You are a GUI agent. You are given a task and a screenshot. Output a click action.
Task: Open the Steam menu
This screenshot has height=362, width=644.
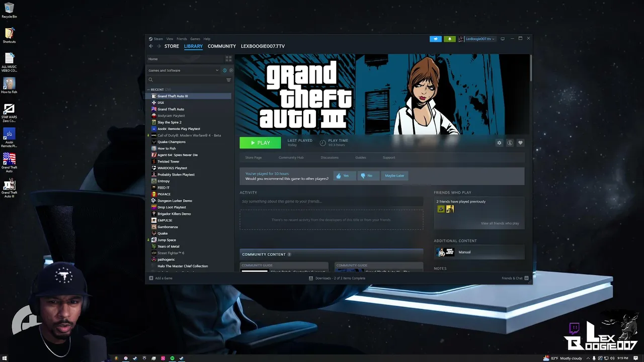pos(158,39)
